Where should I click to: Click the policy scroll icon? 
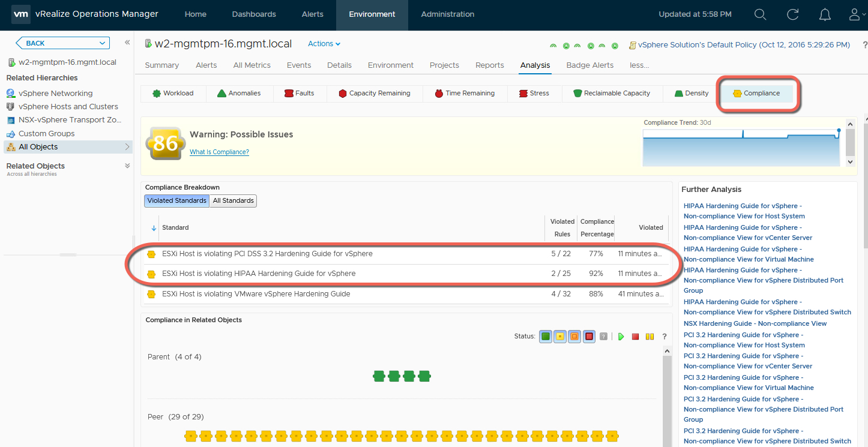pos(632,45)
